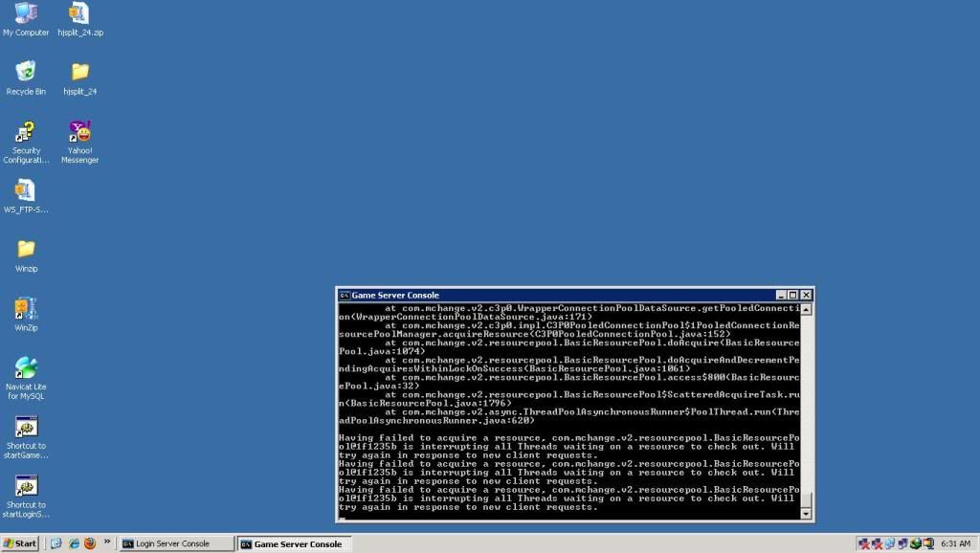Open Navicat Lite for MySQL
Viewport: 980px width, 553px height.
pyautogui.click(x=26, y=368)
